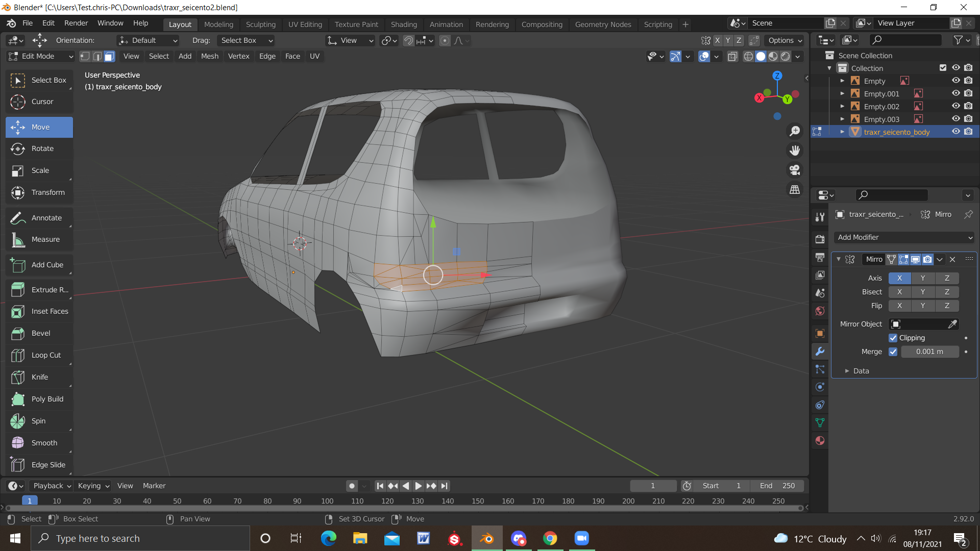980x551 pixels.
Task: Toggle the Clipping checkbox
Action: click(x=893, y=338)
